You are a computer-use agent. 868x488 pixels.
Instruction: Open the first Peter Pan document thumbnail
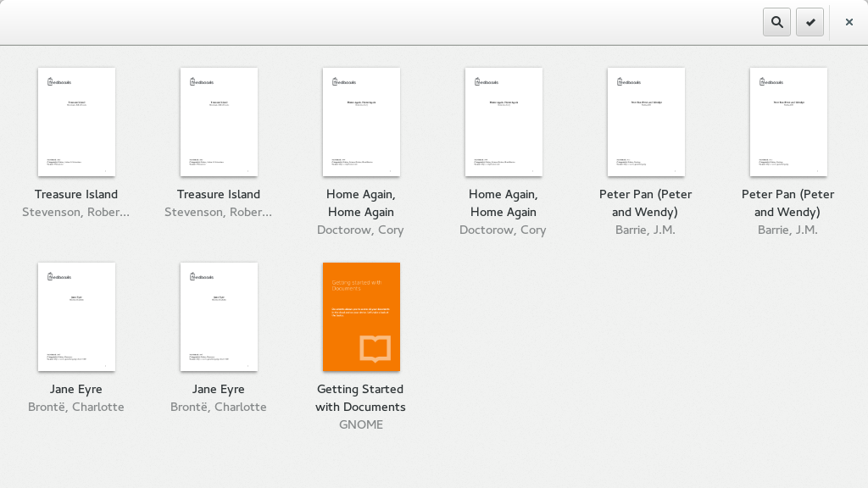coord(646,122)
